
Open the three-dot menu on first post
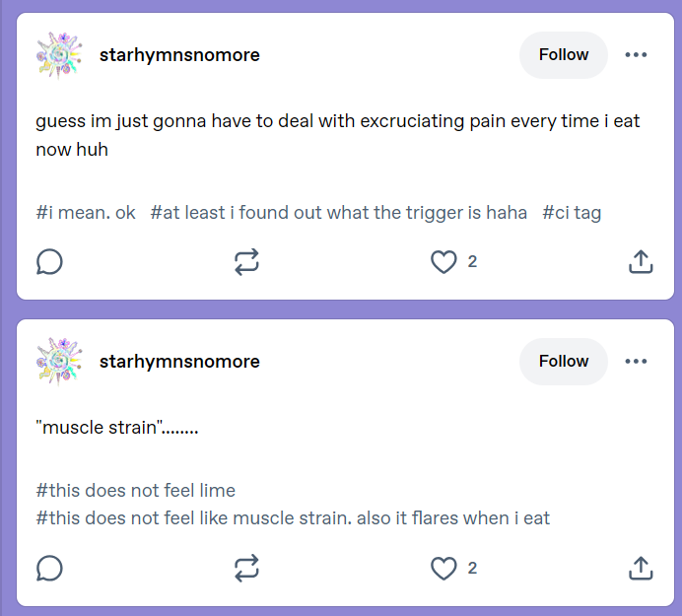(x=636, y=55)
